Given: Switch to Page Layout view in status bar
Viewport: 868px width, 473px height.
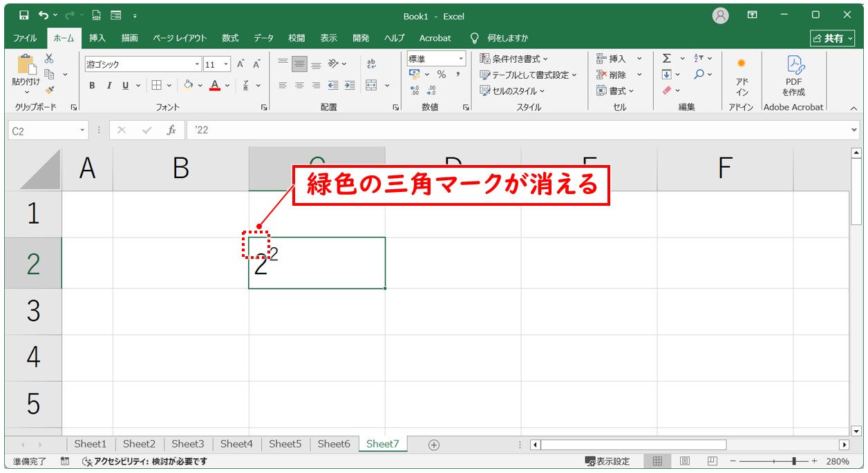Looking at the screenshot, I should point(684,461).
